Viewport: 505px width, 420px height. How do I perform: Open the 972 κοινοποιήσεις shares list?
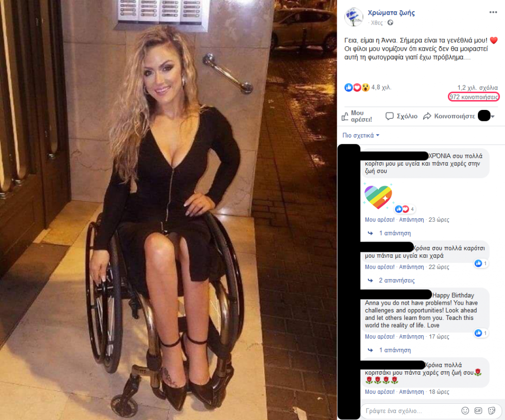473,97
